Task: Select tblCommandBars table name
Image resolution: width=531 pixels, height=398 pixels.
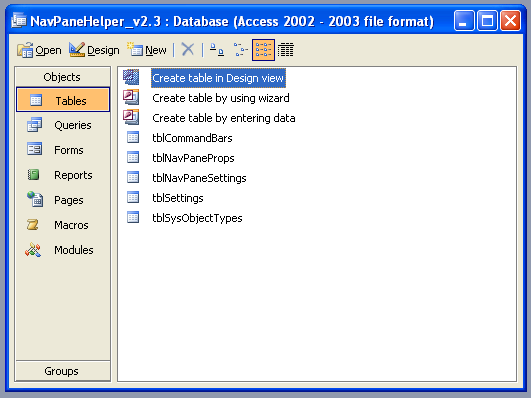Action: [x=192, y=138]
